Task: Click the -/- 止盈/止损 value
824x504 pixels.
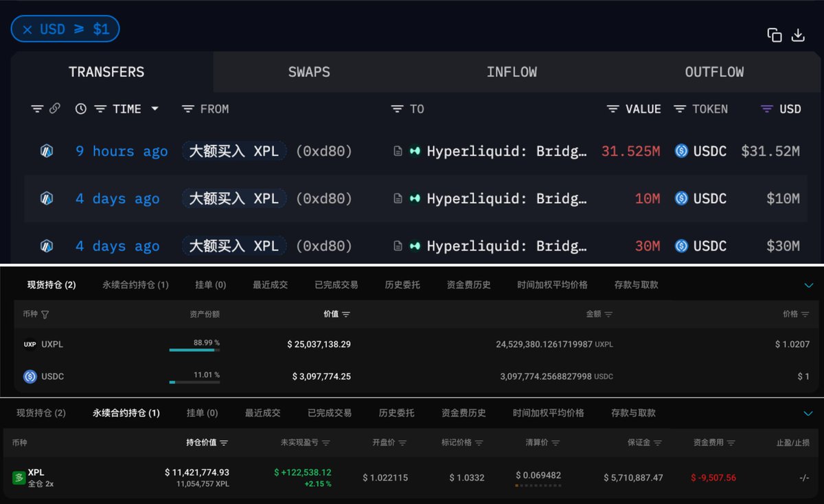Action: coord(804,477)
